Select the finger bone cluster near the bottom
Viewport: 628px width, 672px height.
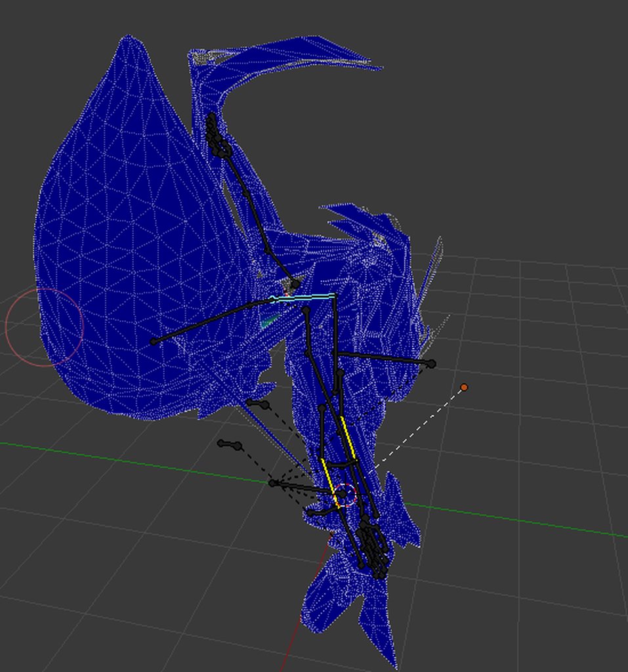[x=373, y=547]
